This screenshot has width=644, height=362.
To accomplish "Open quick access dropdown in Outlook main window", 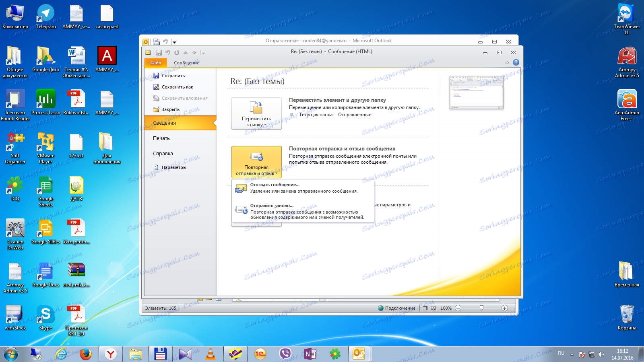I will coord(174,42).
